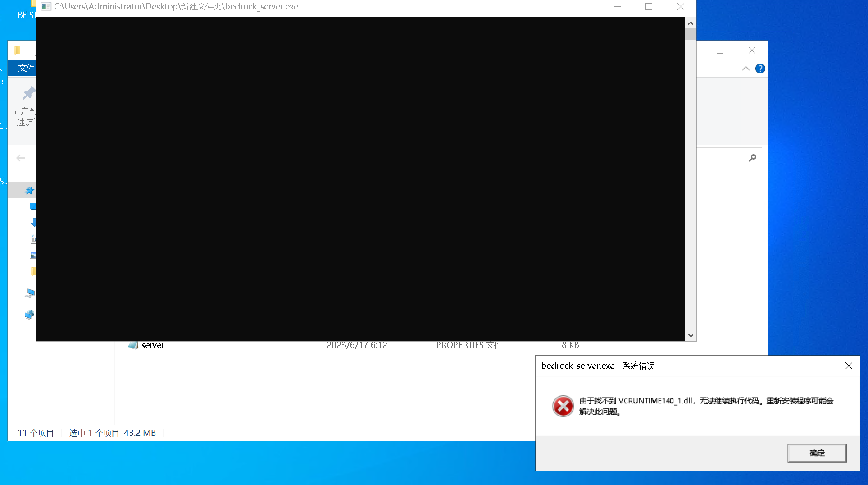Click the console scrollbar down arrow

[690, 335]
